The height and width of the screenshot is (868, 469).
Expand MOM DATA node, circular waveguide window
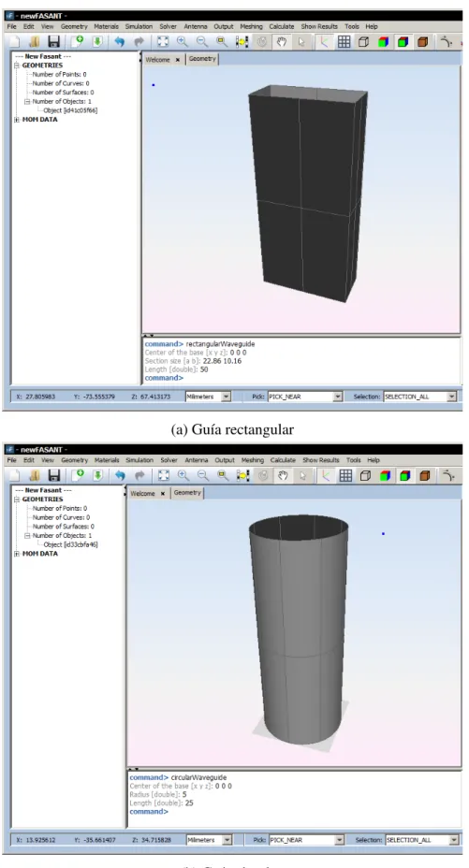17,554
